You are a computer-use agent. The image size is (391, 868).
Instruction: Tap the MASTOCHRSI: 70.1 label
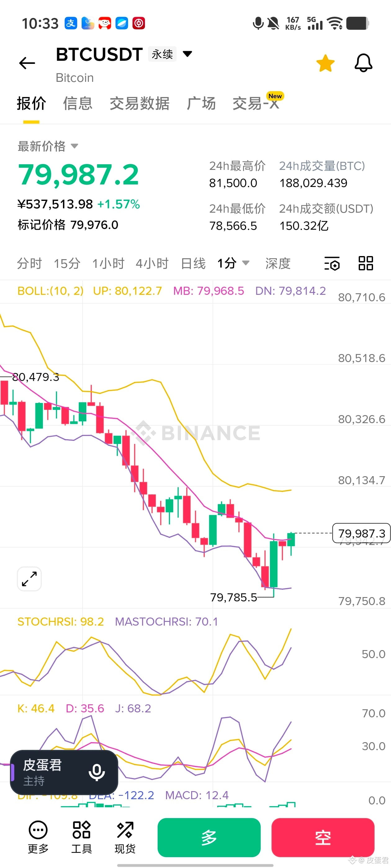[167, 622]
